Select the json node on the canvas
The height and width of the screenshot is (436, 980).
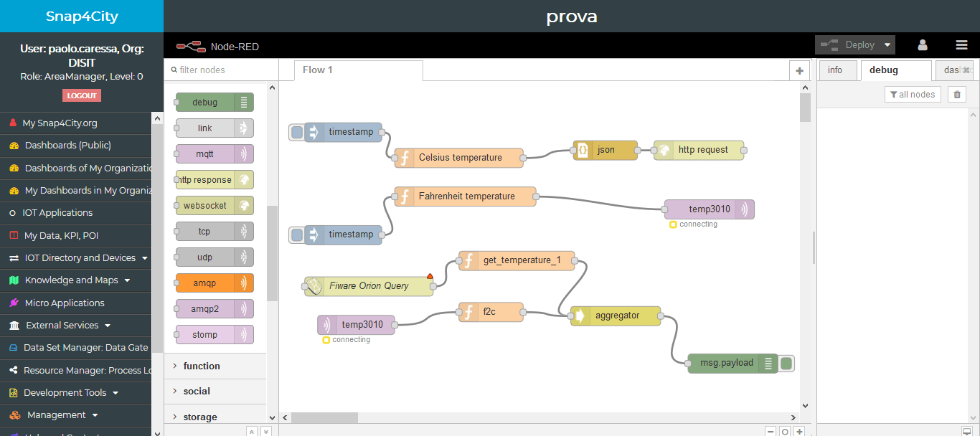click(x=606, y=151)
